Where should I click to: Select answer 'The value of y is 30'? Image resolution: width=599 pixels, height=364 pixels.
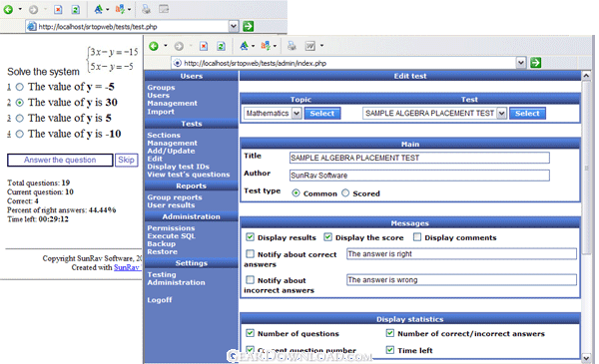20,103
